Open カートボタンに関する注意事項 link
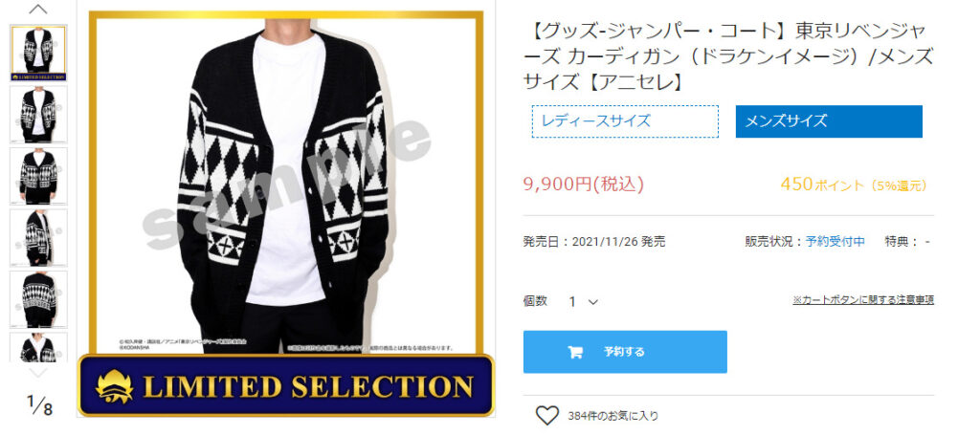Image resolution: width=980 pixels, height=435 pixels. (863, 300)
